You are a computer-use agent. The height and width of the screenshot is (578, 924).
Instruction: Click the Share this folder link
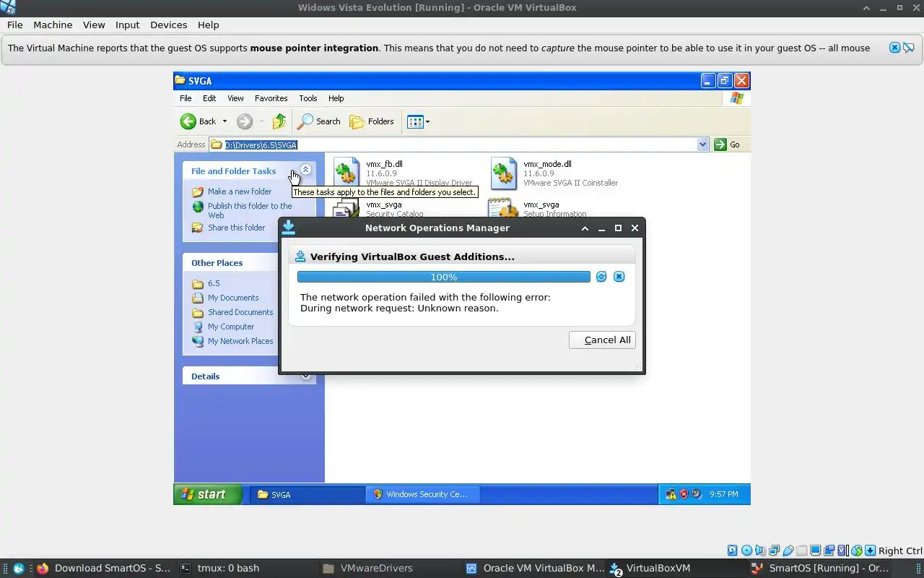236,228
